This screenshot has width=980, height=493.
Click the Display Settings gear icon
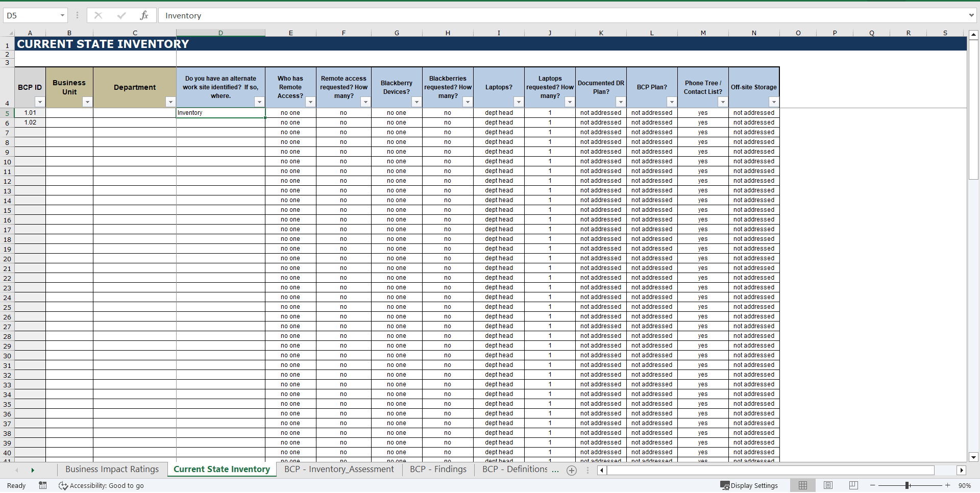(x=725, y=485)
